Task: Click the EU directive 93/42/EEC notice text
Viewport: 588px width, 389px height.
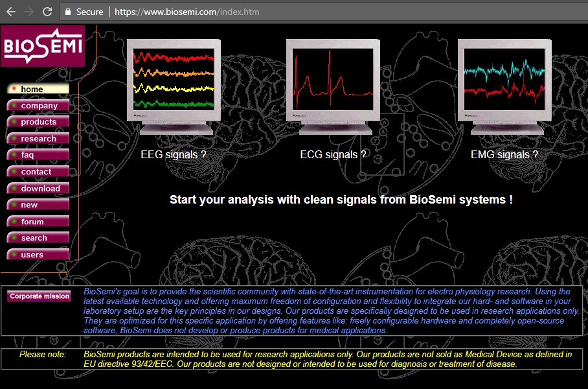Action: (x=328, y=359)
